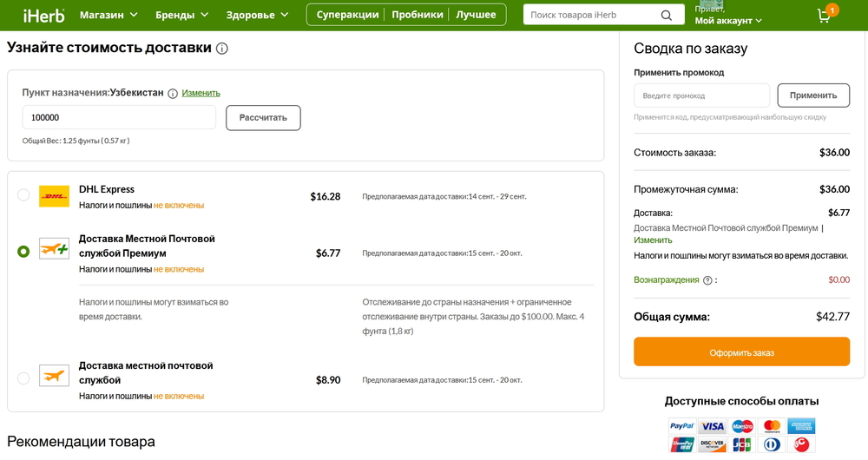
Task: Click the Visa payment icon
Action: point(713,426)
